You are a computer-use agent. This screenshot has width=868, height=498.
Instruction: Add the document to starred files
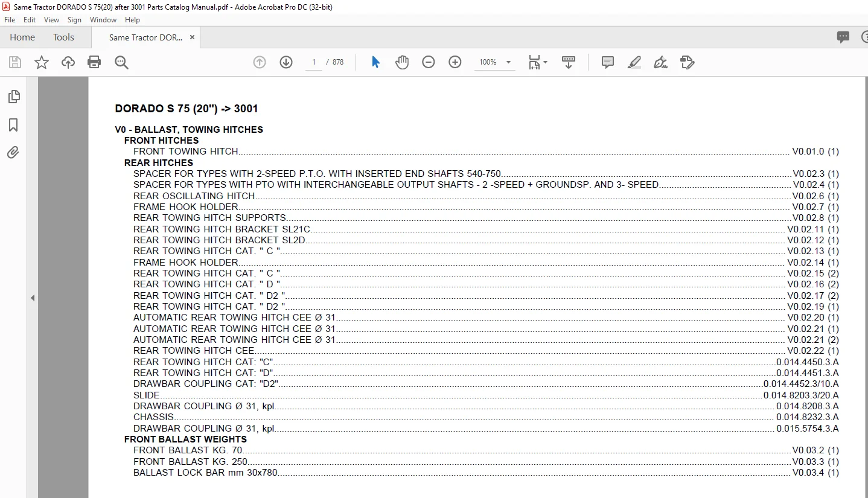click(42, 62)
